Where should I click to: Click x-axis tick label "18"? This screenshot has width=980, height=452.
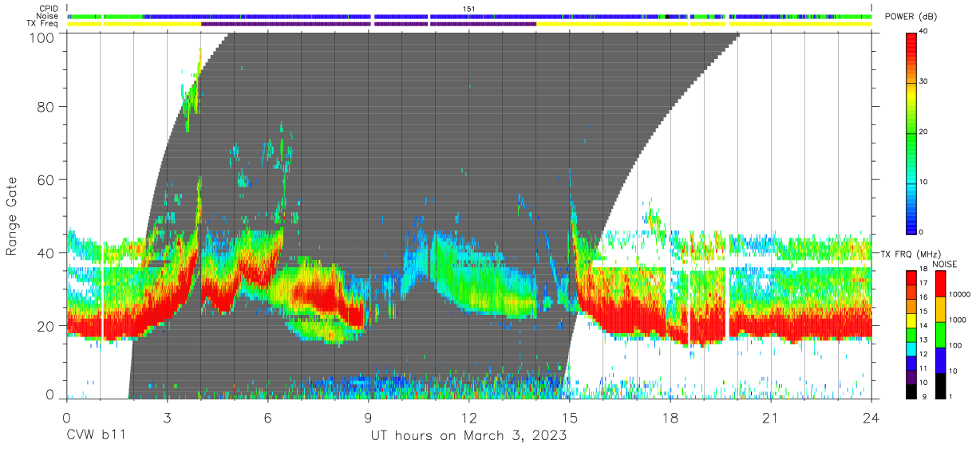click(x=670, y=418)
